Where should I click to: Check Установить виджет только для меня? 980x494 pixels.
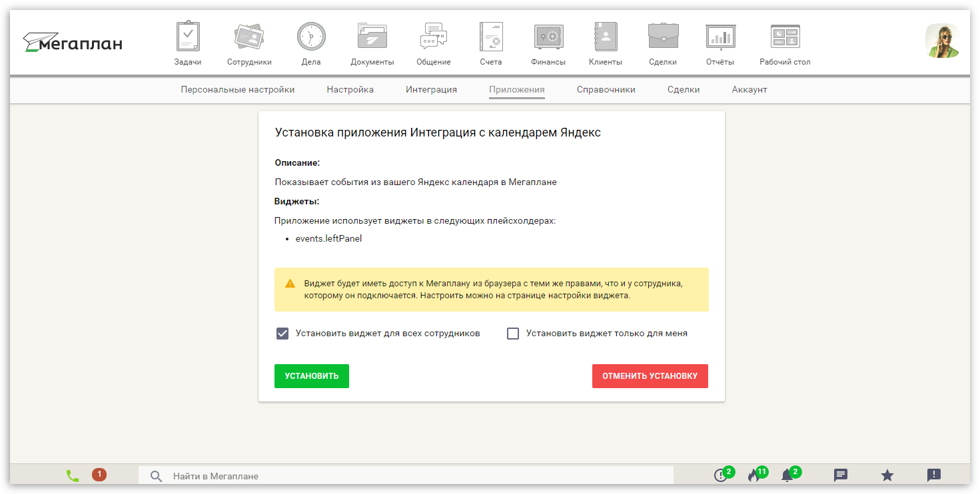coord(513,334)
